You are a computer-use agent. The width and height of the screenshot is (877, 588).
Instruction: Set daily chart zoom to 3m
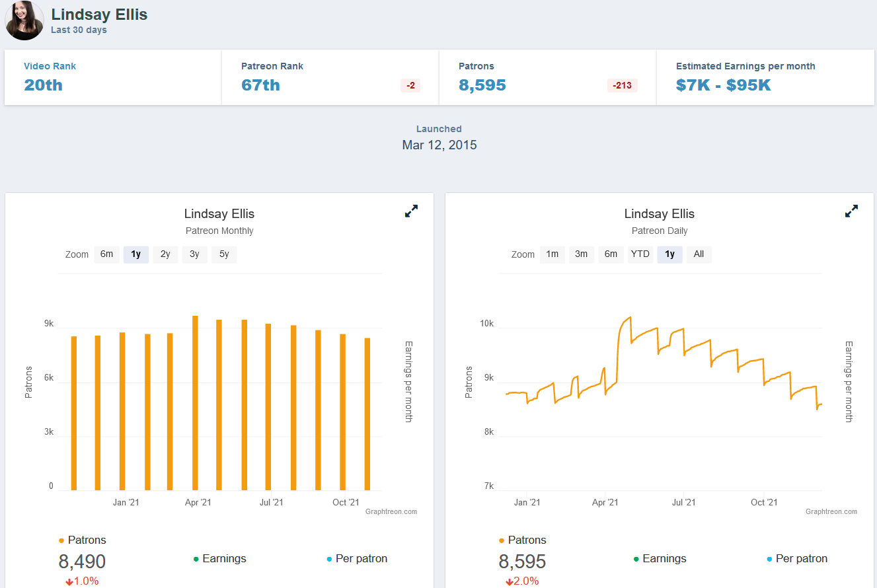[x=582, y=254]
